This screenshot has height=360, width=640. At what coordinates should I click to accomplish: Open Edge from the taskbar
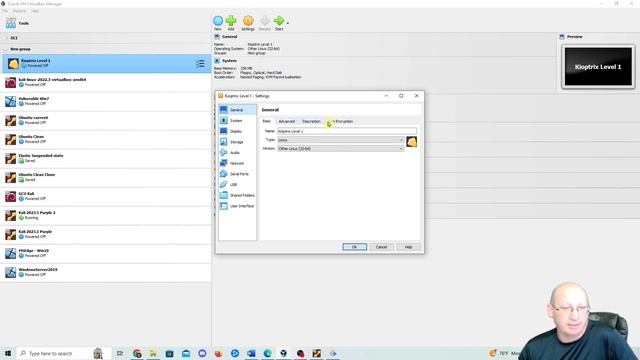pyautogui.click(x=267, y=353)
